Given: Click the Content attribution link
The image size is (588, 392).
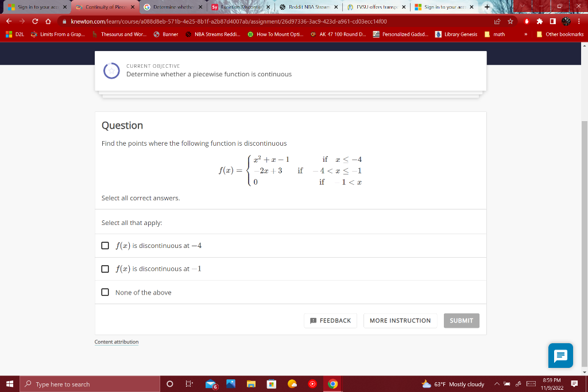Looking at the screenshot, I should click(x=117, y=341).
